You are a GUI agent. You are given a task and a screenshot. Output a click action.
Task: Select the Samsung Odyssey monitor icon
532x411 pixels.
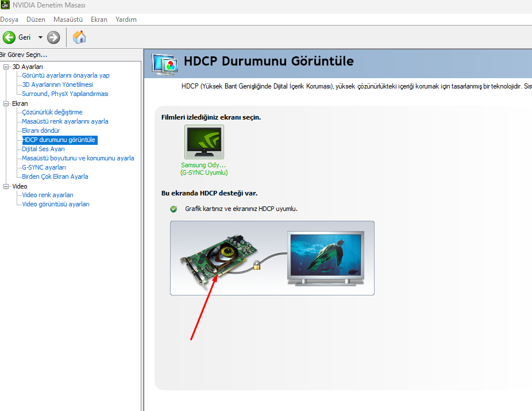pos(205,142)
